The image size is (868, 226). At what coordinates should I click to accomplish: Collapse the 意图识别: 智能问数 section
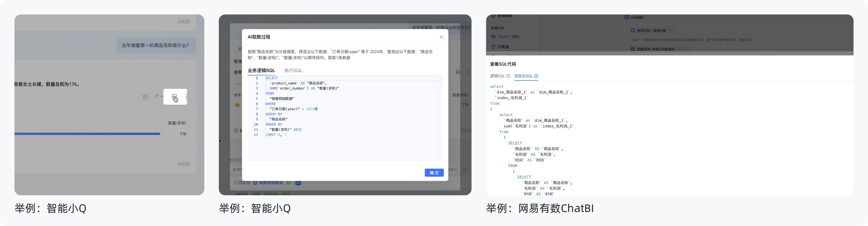(x=670, y=31)
